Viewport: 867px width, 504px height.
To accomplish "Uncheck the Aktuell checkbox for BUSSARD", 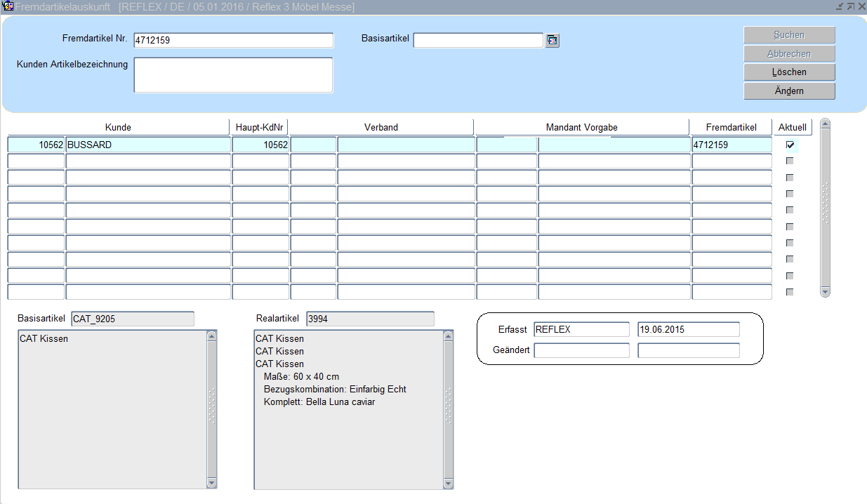I will click(790, 145).
